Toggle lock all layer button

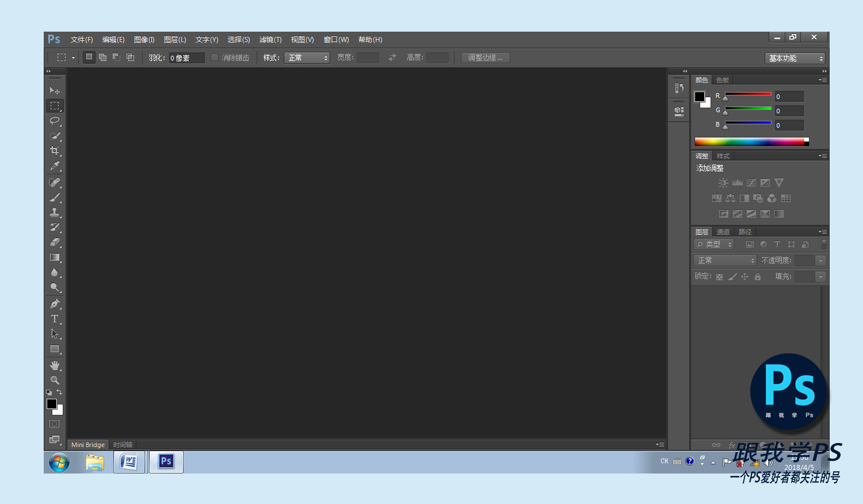[x=758, y=277]
